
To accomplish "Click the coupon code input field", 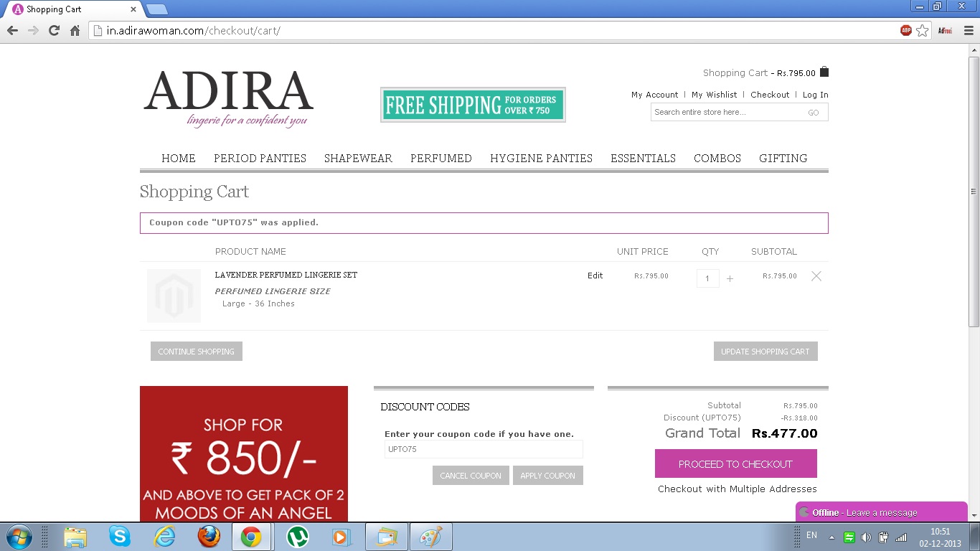I will tap(484, 450).
